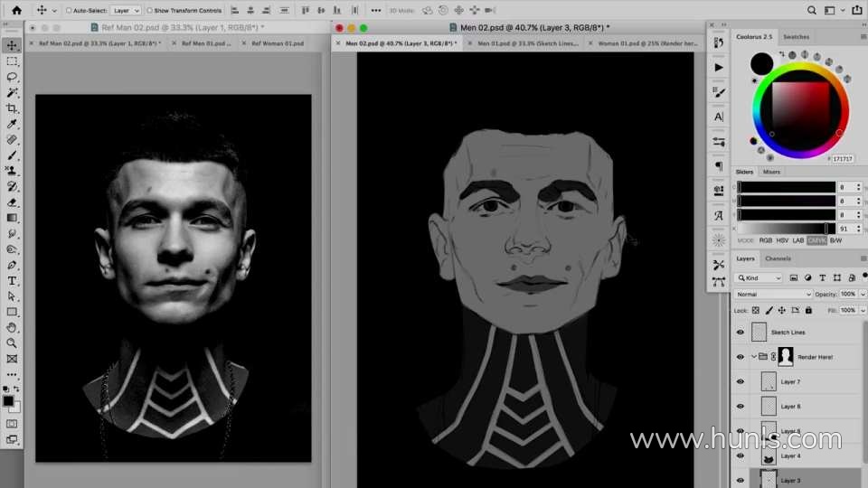Select the Type tool
Viewport: 868px width, 488px height.
click(x=13, y=281)
